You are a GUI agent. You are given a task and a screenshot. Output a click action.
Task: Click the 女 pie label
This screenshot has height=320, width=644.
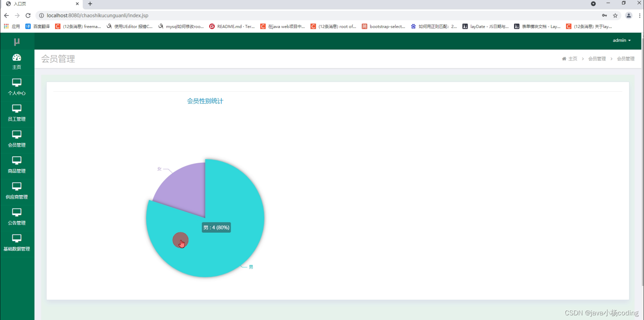click(159, 169)
